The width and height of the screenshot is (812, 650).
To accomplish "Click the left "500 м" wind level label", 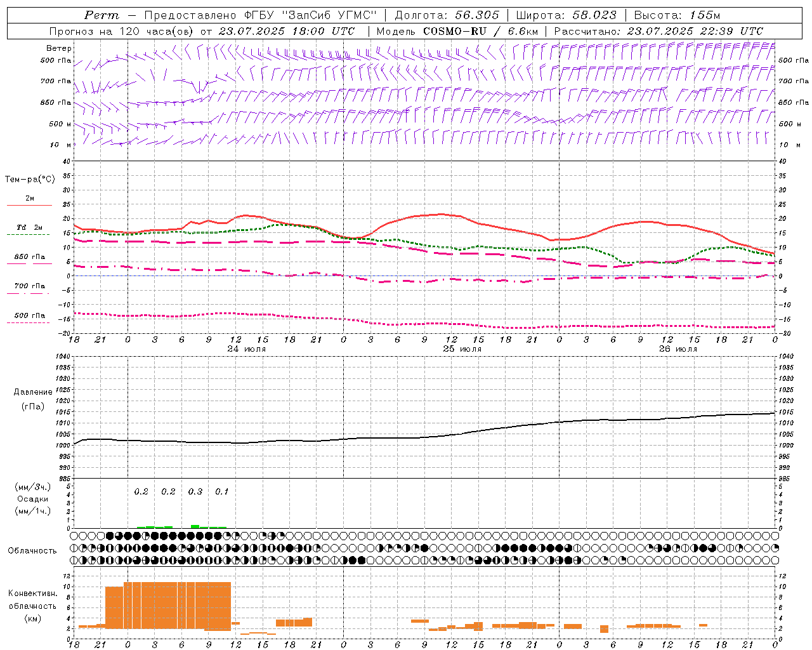I will click(60, 124).
